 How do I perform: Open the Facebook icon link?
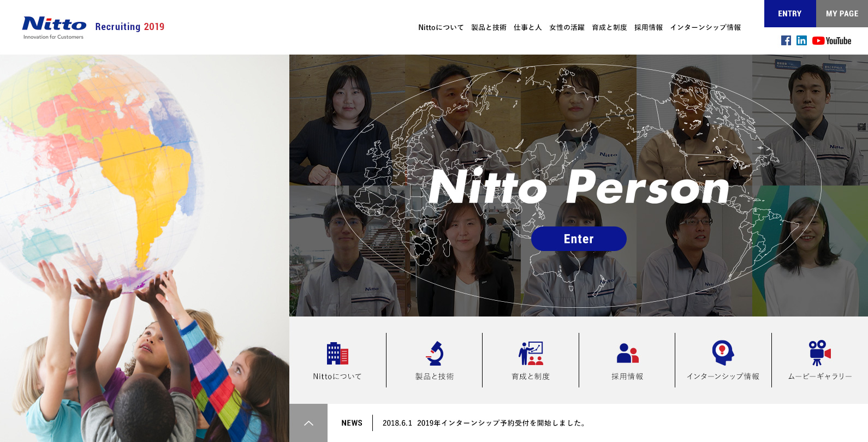pyautogui.click(x=786, y=40)
